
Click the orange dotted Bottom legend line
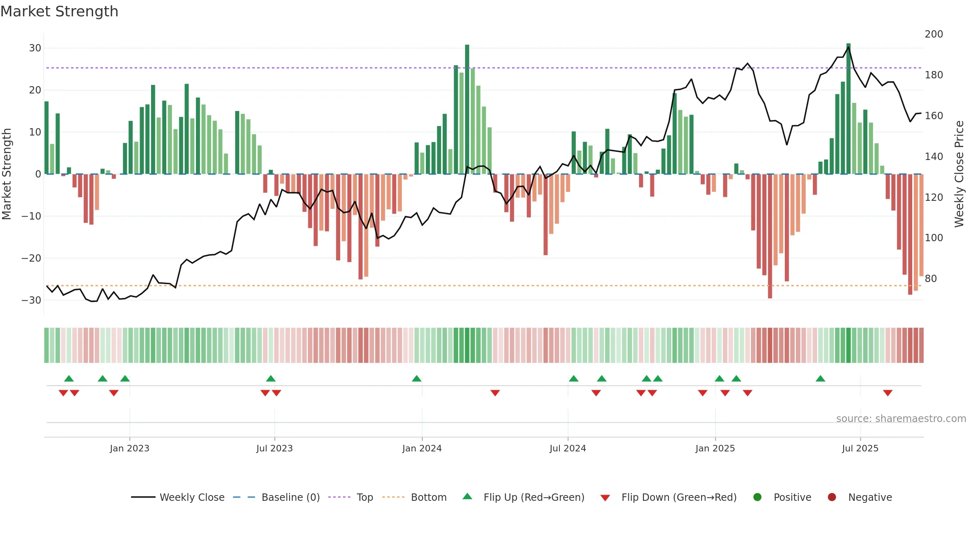pos(394,497)
